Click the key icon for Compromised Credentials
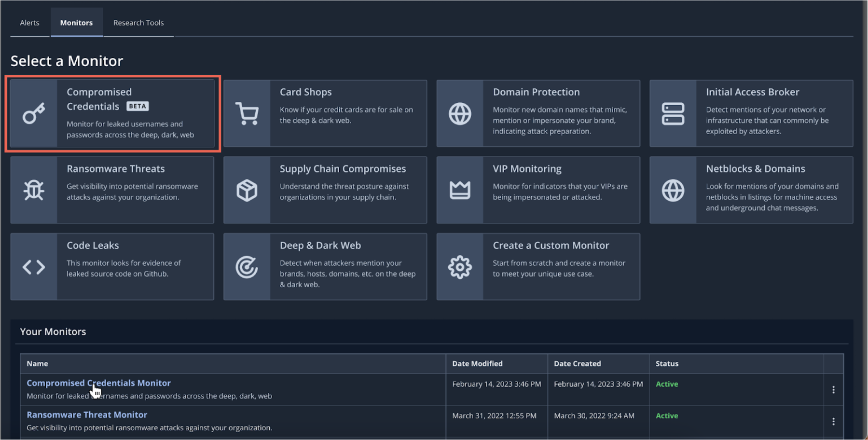 [34, 114]
